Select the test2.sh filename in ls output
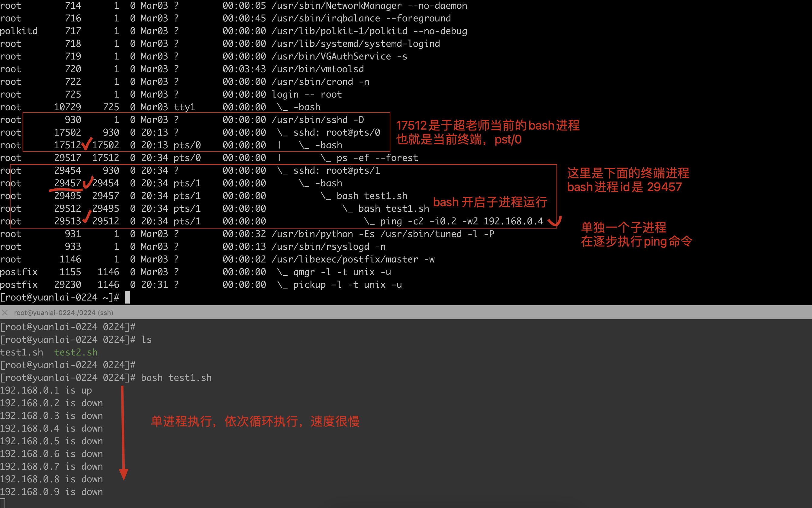Image resolution: width=812 pixels, height=508 pixels. tap(75, 352)
